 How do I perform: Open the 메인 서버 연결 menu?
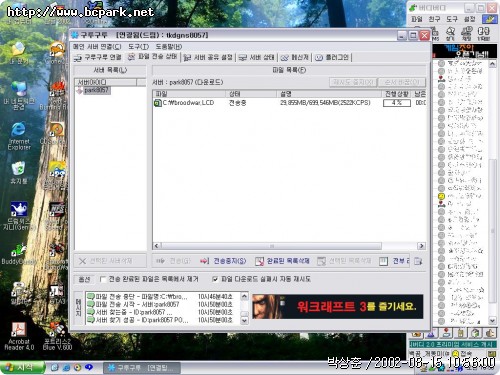pos(97,47)
